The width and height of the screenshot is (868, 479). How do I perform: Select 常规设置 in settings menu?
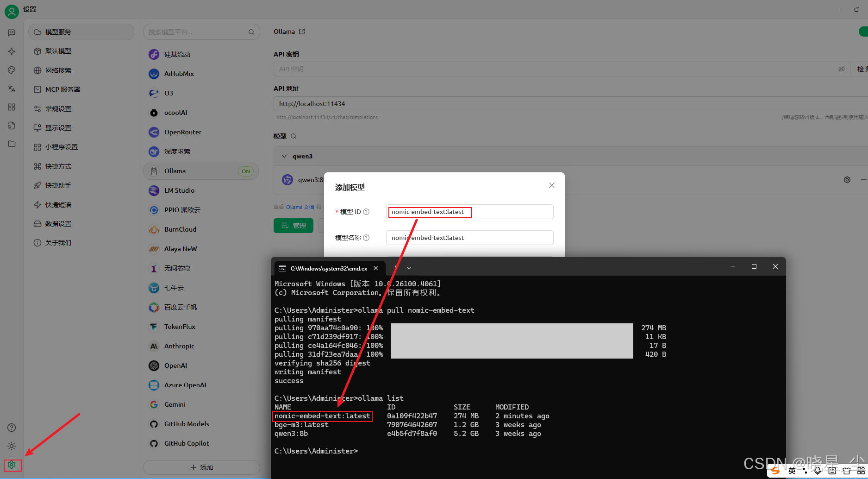point(81,109)
